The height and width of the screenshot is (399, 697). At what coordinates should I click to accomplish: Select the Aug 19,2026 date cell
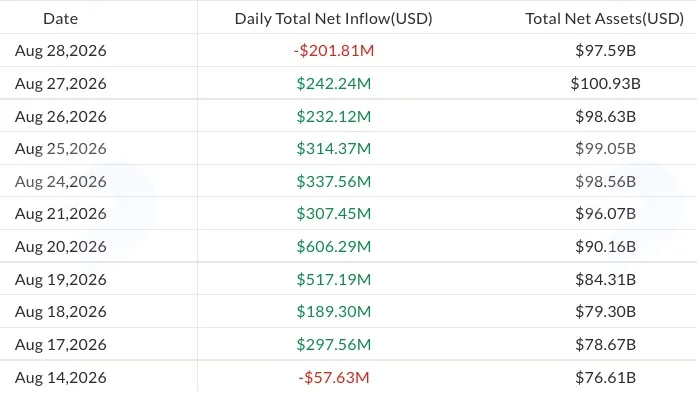60,279
